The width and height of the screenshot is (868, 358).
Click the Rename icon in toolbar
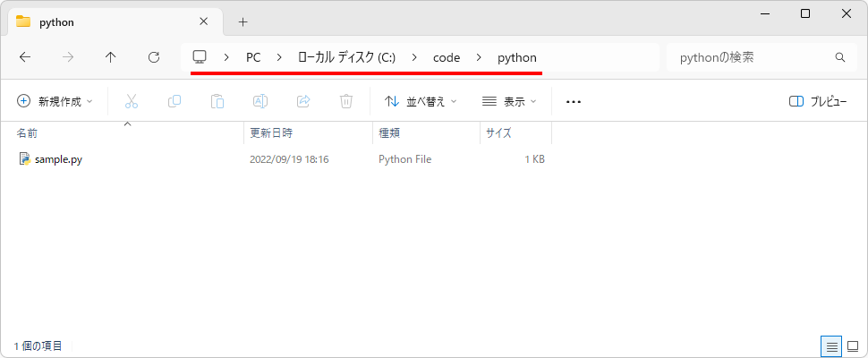pyautogui.click(x=260, y=101)
